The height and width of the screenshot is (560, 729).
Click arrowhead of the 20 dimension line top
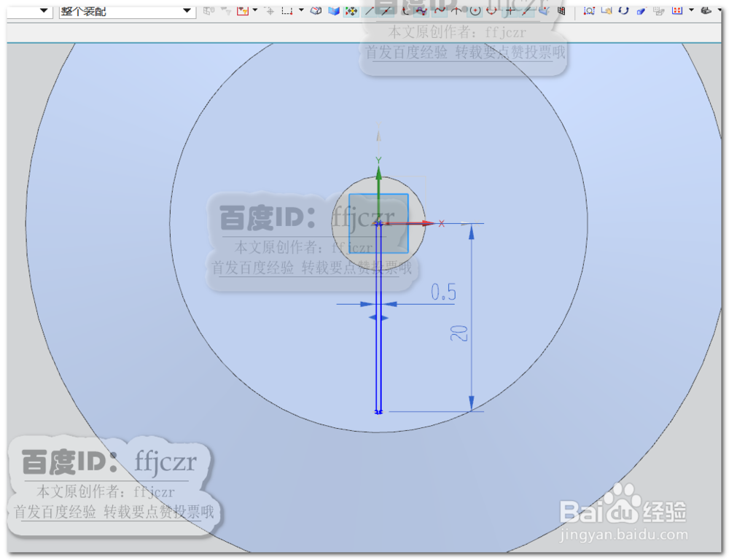pos(472,232)
